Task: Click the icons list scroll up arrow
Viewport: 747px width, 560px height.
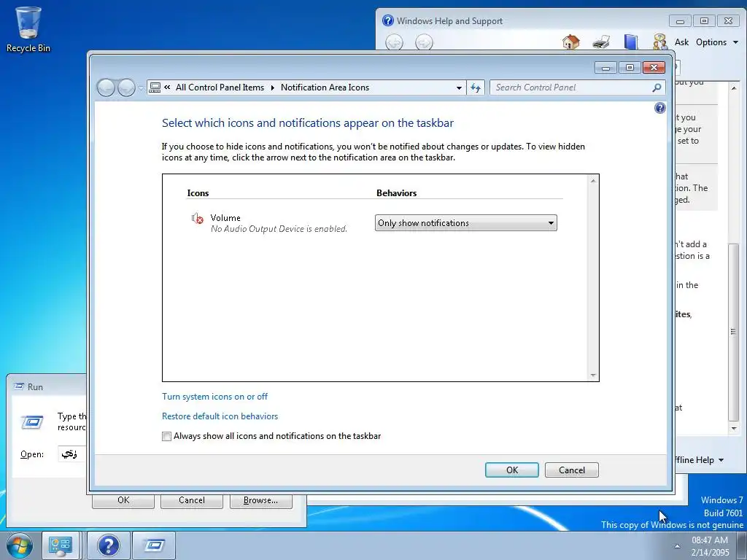Action: click(593, 181)
